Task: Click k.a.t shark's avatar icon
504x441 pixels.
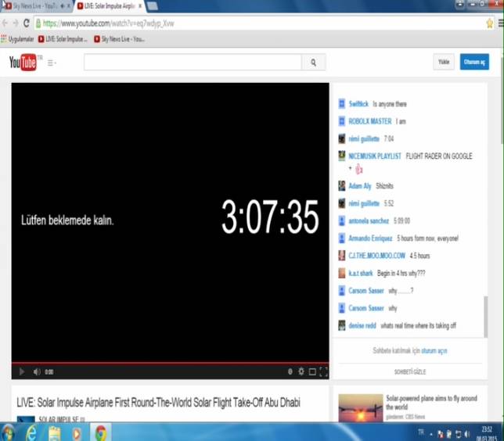Action: [342, 273]
